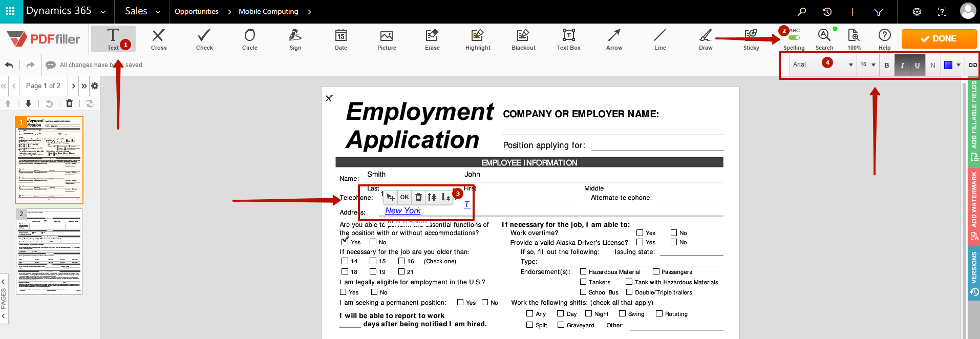Screen dimensions: 980x339
Task: Choose the Sign tool
Action: [295, 38]
